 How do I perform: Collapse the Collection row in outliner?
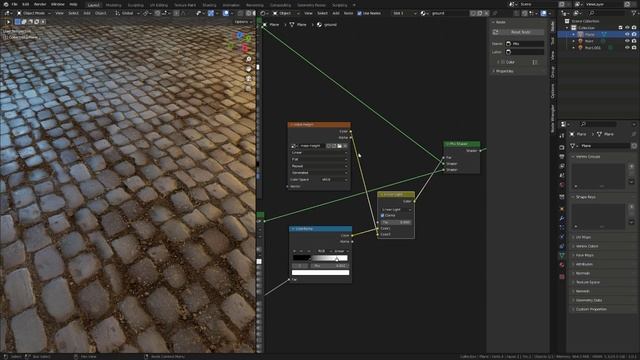567,28
